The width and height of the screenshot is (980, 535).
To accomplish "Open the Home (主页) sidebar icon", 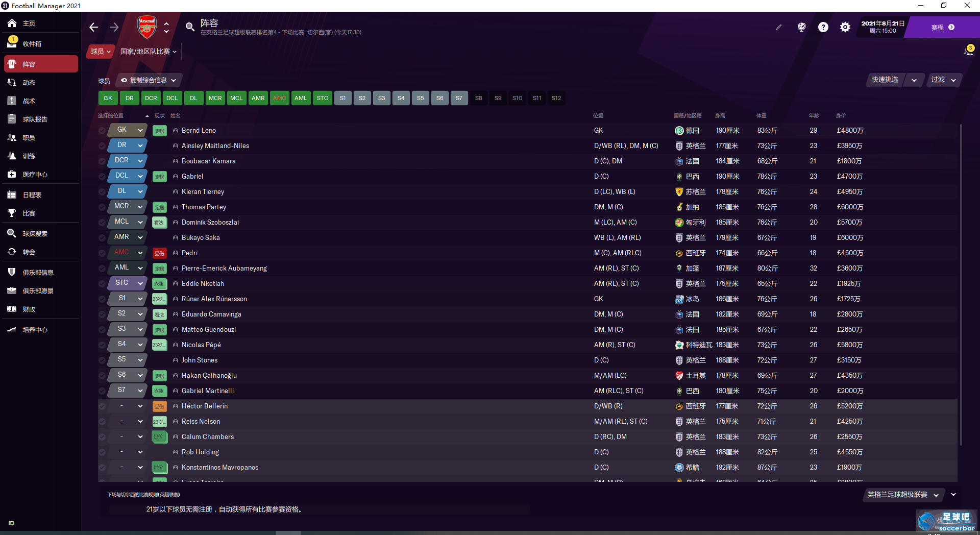I will tap(12, 23).
